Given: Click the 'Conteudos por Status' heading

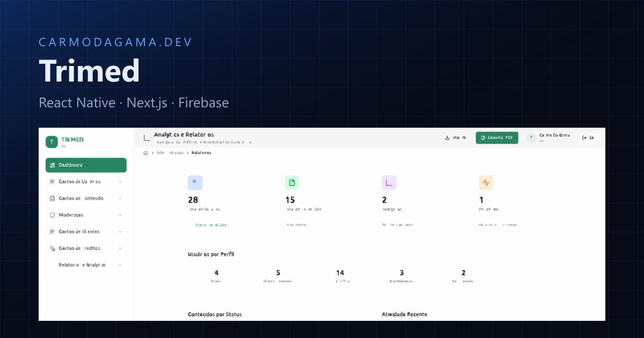Looking at the screenshot, I should pyautogui.click(x=215, y=314).
